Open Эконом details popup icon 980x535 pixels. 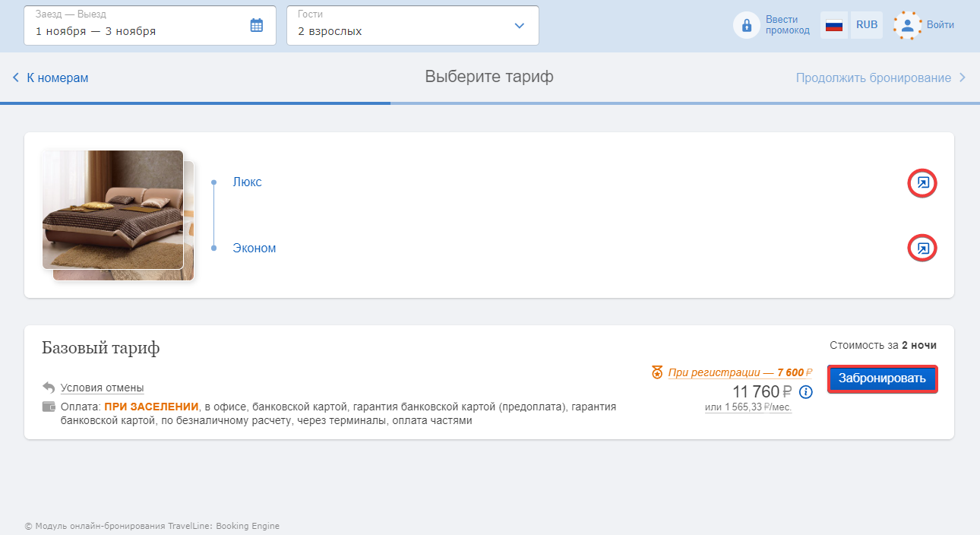click(922, 249)
